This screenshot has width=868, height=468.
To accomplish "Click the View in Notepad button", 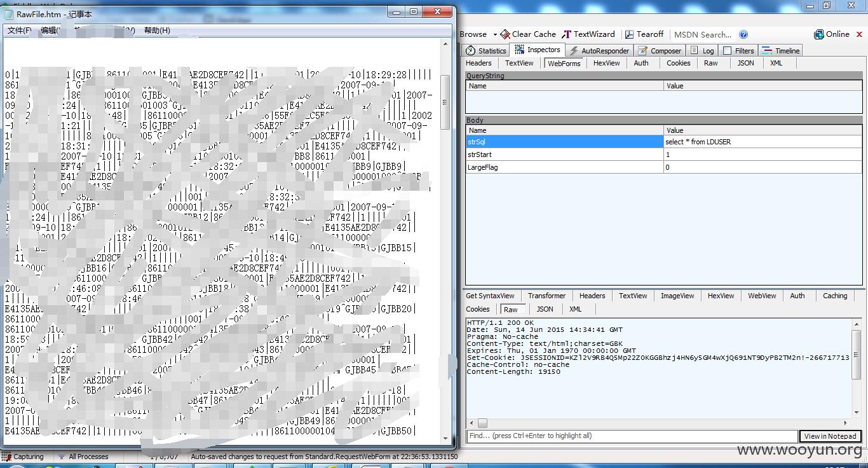I will point(830,436).
